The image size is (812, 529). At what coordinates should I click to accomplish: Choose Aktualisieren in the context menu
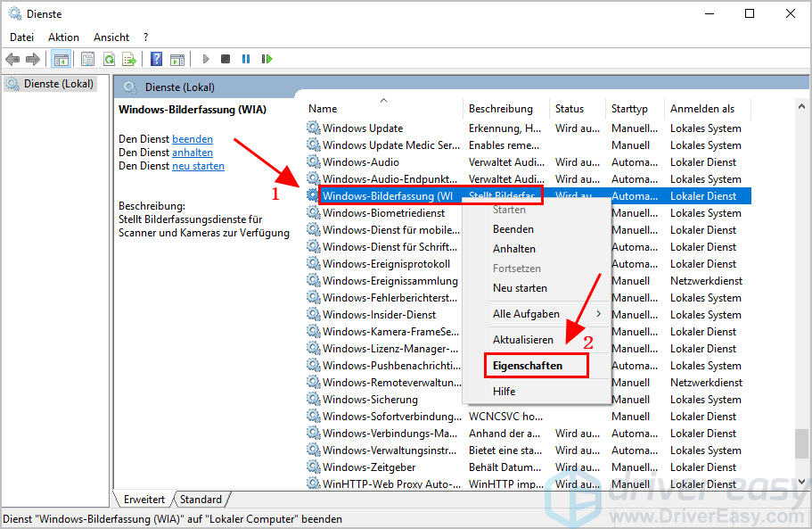pos(536,340)
